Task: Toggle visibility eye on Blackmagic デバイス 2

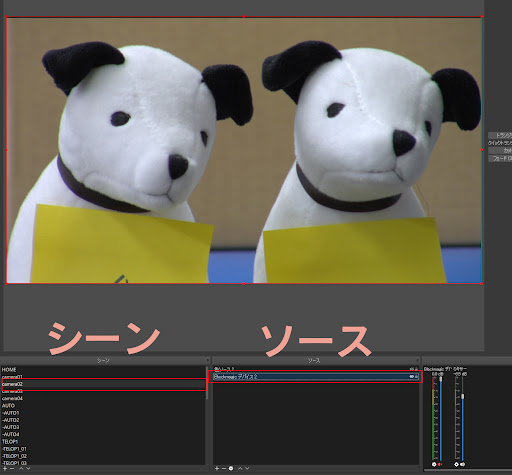Action: pos(412,377)
